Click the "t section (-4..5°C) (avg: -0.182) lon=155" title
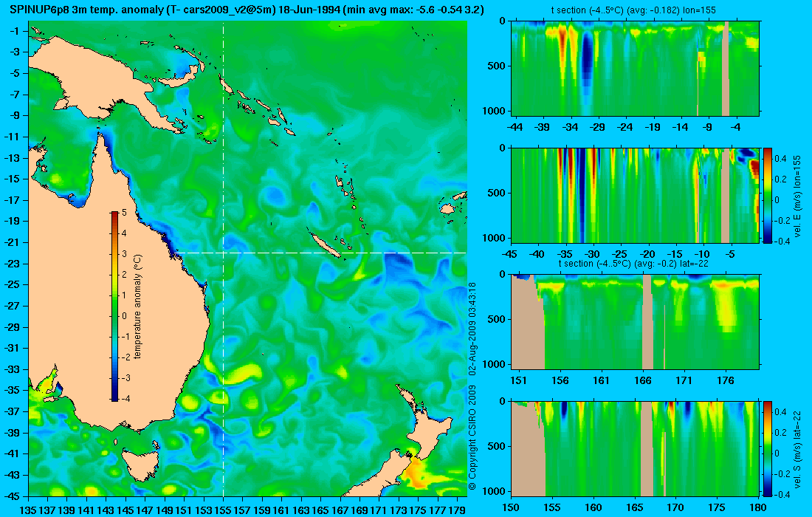 pyautogui.click(x=633, y=10)
